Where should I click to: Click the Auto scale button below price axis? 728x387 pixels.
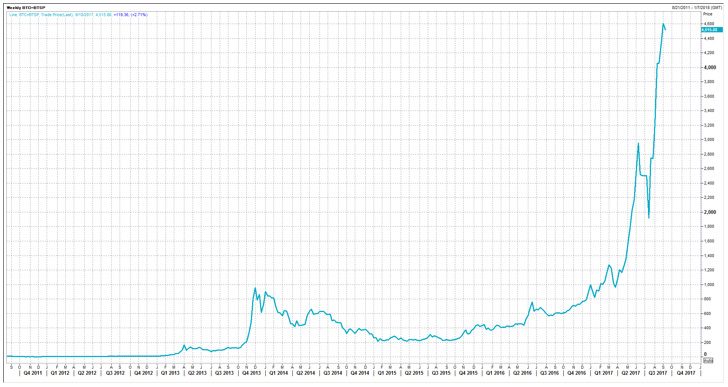[x=708, y=360]
